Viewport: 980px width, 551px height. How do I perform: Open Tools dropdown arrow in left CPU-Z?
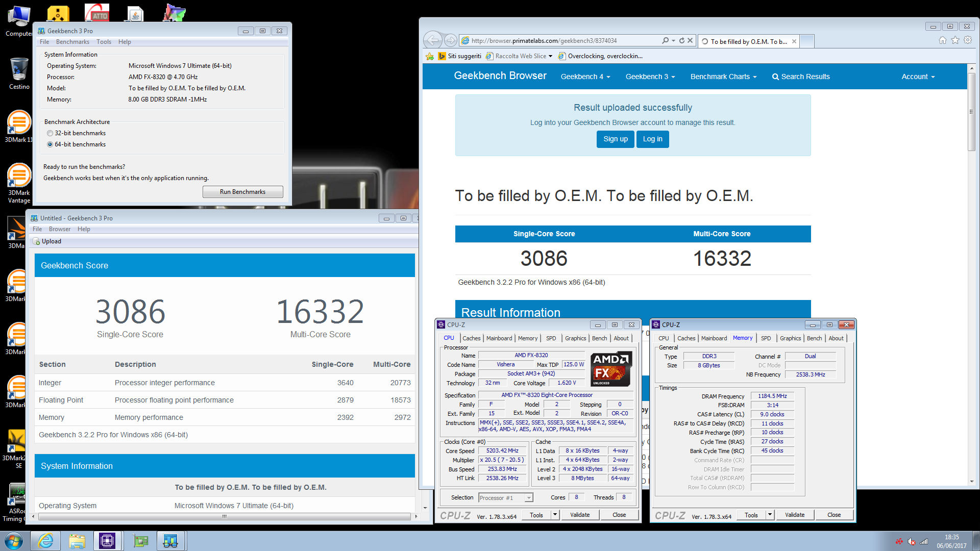pyautogui.click(x=555, y=515)
